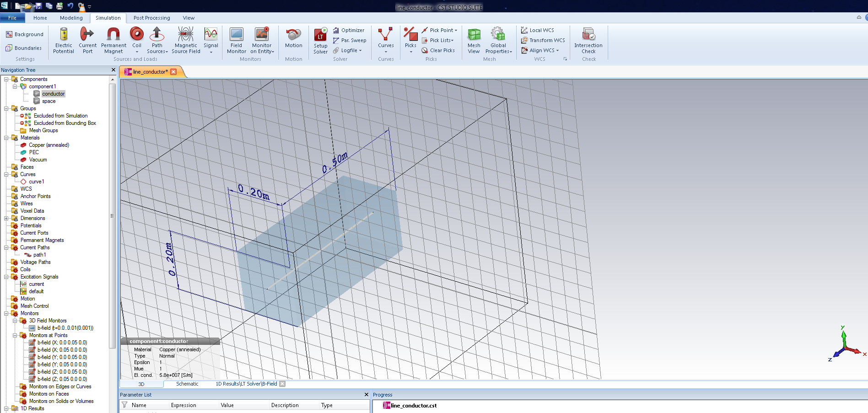868x413 pixels.
Task: Select the 3D view tab
Action: tap(141, 384)
